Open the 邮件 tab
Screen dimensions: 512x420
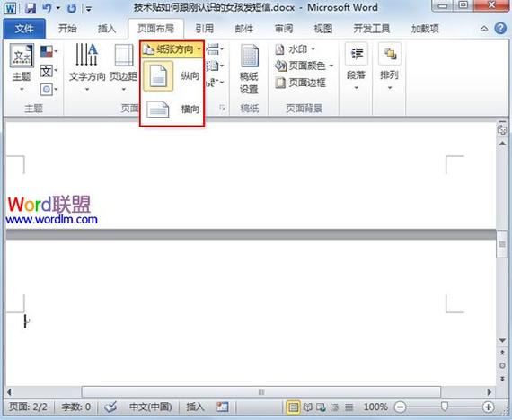click(x=244, y=29)
